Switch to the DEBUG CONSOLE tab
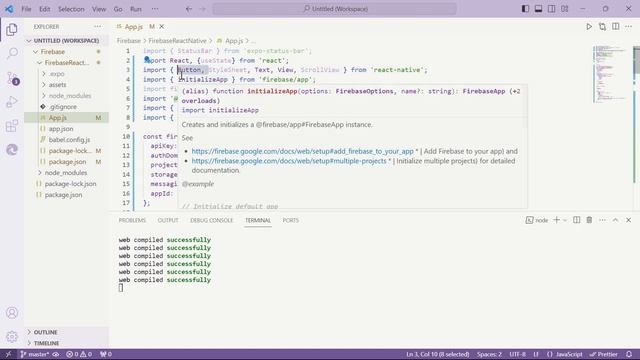Image resolution: width=640 pixels, height=360 pixels. click(211, 220)
